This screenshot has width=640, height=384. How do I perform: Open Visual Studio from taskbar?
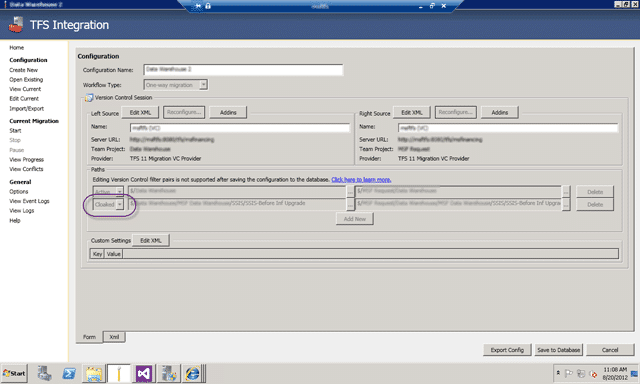144,373
